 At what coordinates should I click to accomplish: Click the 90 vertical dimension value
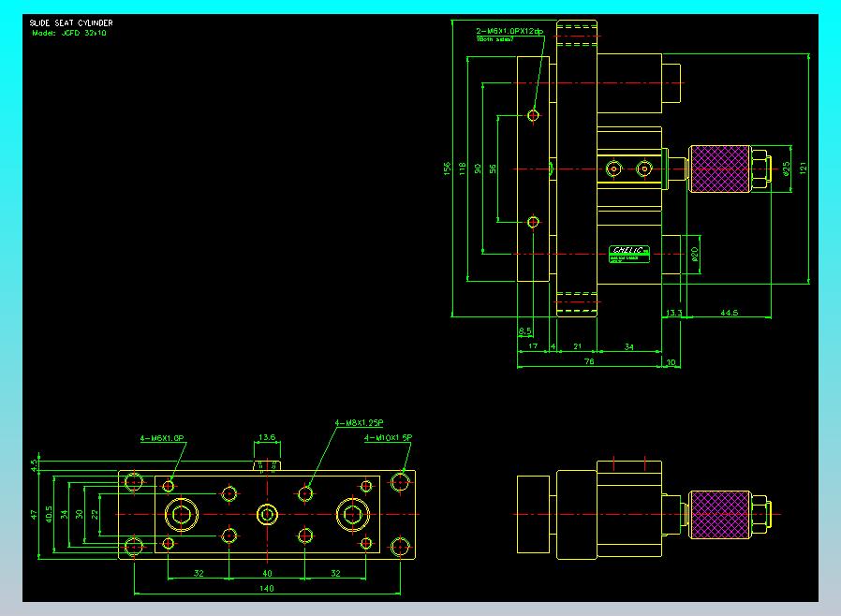point(478,169)
